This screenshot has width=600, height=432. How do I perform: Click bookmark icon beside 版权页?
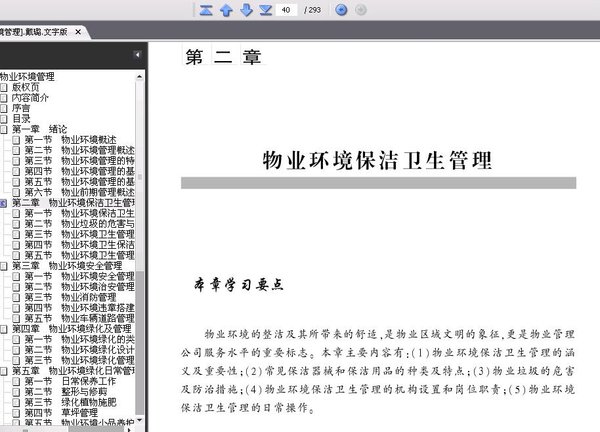pos(4,87)
